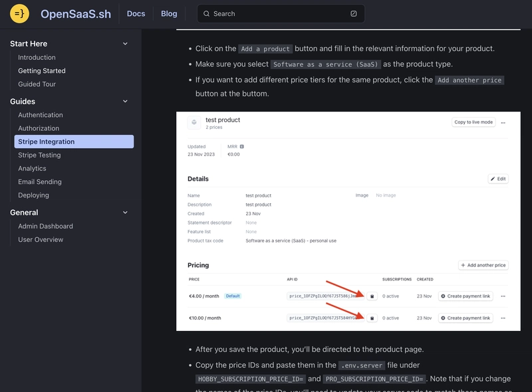Click the ".env.server" inline code
The image size is (532, 392).
(362, 365)
